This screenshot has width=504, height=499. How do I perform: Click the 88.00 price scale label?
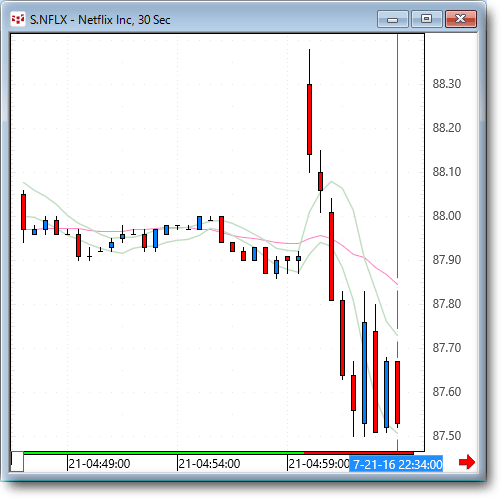(x=447, y=216)
